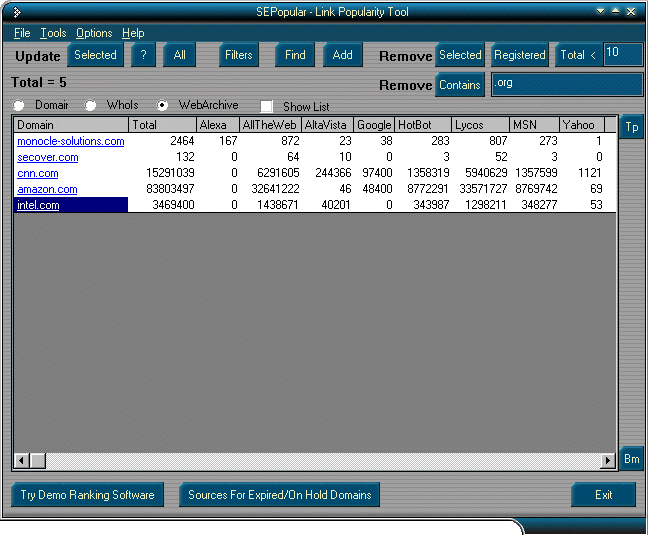Image resolution: width=648 pixels, height=535 pixels.
Task: Sort by the AllTheWeb column header
Action: (270, 125)
